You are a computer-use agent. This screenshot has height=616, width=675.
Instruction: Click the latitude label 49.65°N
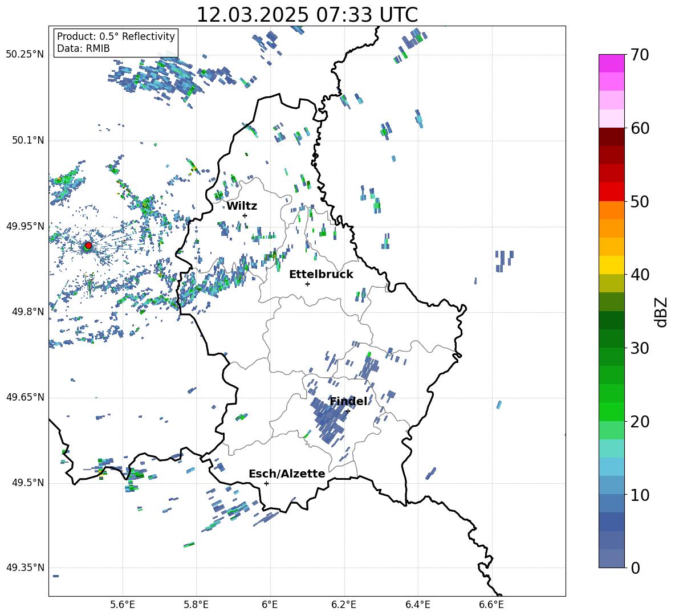pos(25,397)
